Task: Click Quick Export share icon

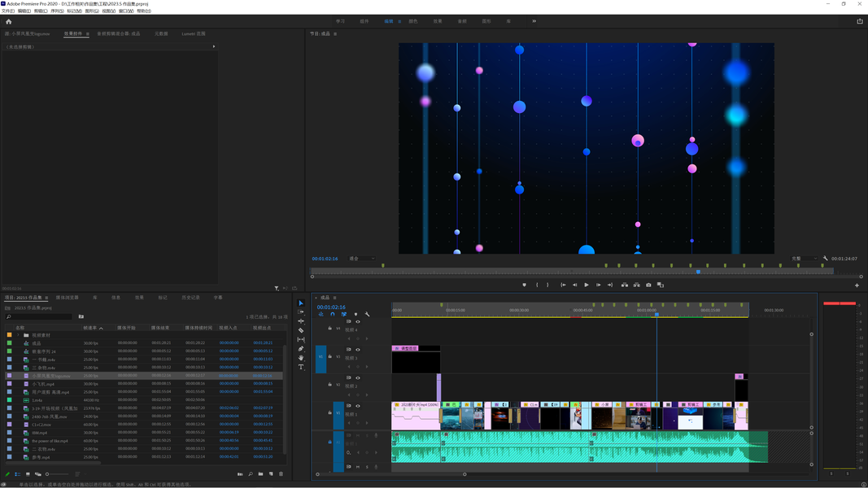Action: [x=860, y=21]
